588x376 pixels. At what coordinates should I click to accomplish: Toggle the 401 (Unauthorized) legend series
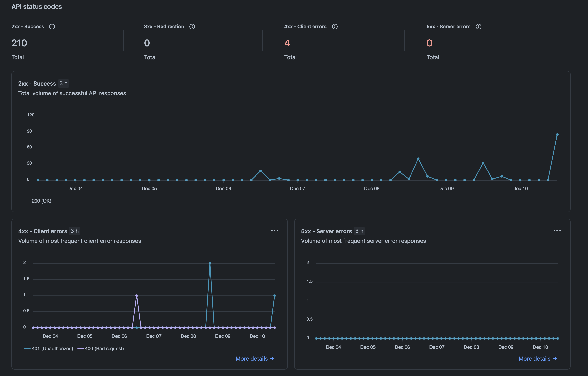[x=49, y=348]
